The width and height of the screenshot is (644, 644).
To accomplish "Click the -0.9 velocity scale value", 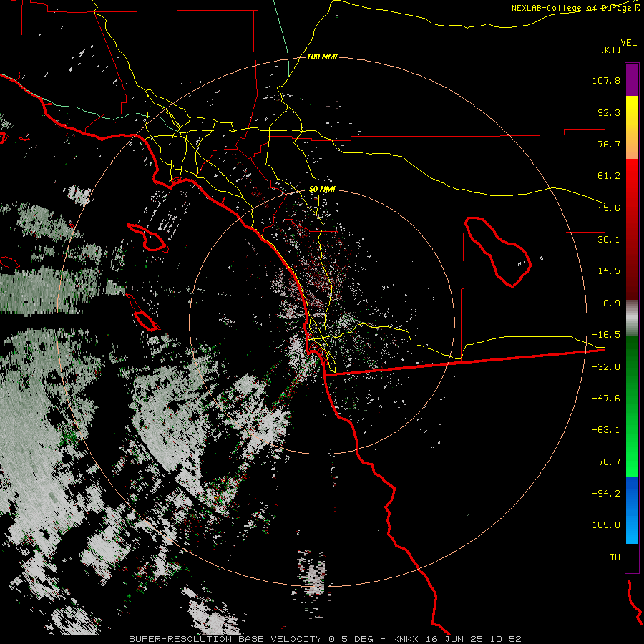I will coord(609,303).
